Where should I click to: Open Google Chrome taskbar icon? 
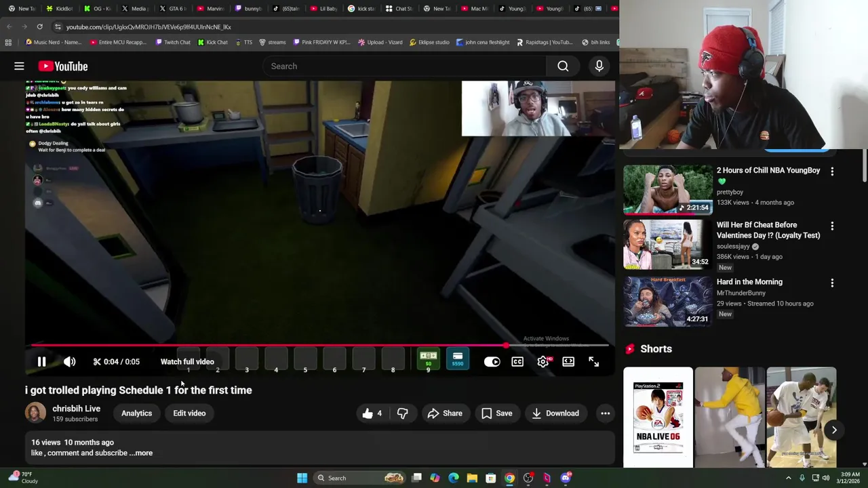click(509, 478)
